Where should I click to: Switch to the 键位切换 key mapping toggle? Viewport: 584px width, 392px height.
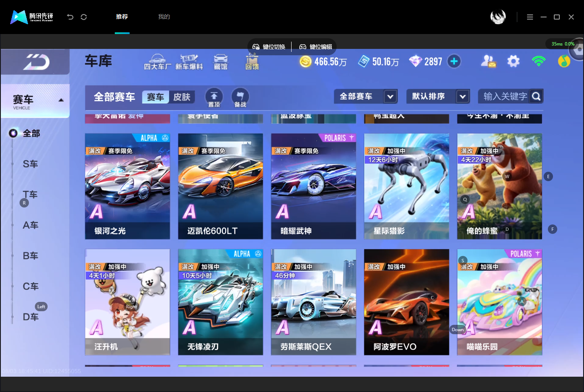tap(269, 47)
